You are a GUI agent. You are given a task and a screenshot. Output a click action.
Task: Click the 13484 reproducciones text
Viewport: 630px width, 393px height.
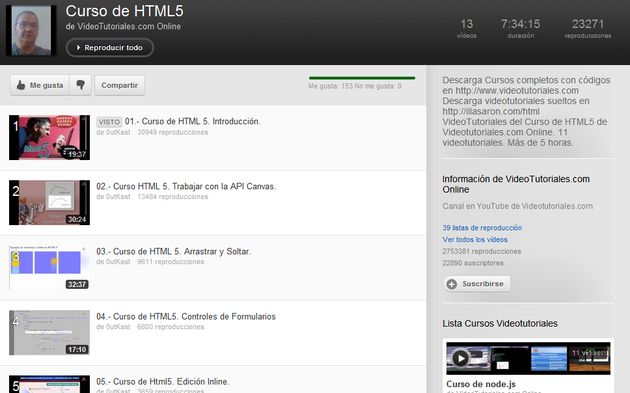pos(172,197)
